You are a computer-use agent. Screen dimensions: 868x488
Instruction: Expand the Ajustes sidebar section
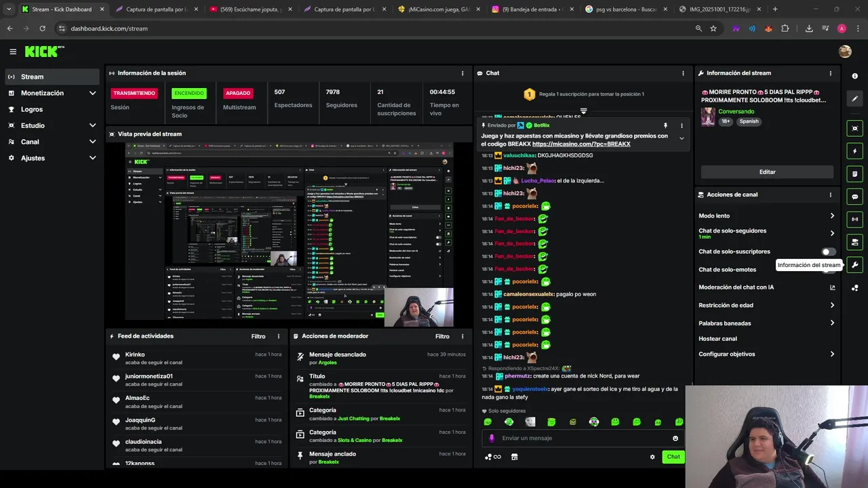(92, 158)
